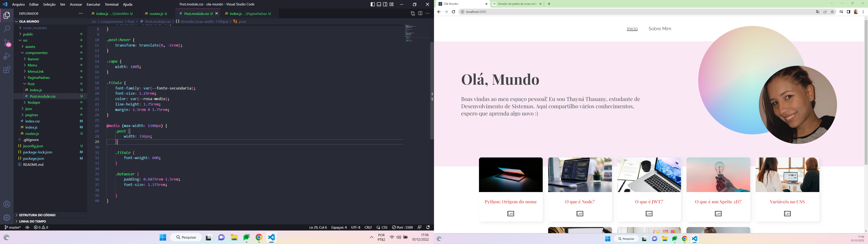Click the src breadcrumb segment
Viewport: 868px width, 244px height.
tap(94, 21)
